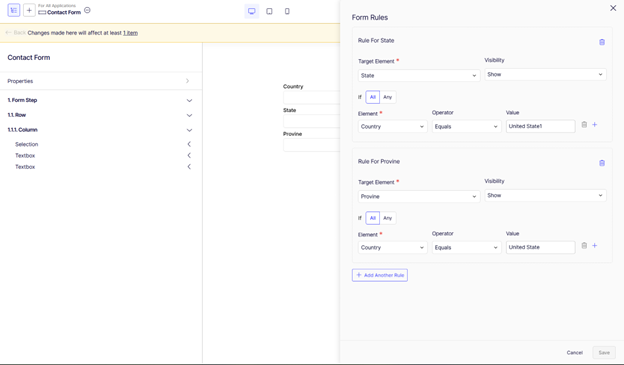Open Equals operator dropdown in Rule For Provine

click(x=466, y=247)
